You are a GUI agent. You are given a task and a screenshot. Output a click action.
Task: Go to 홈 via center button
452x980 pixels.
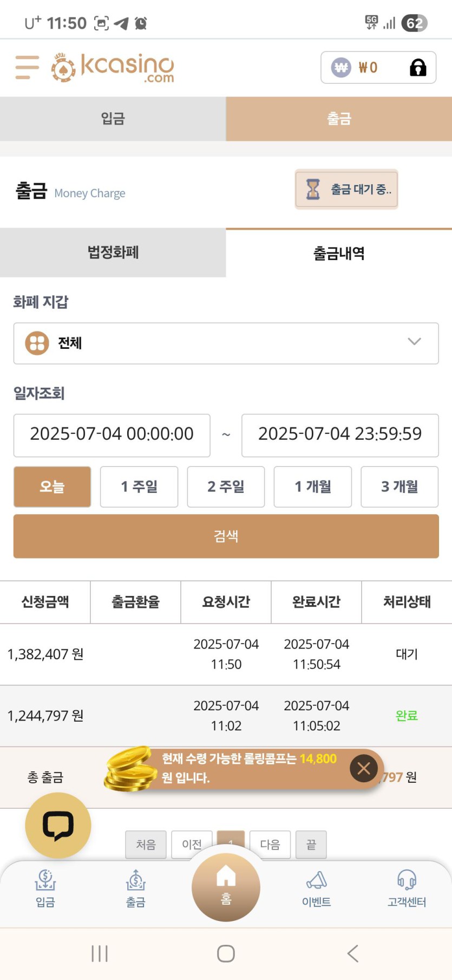click(x=226, y=887)
